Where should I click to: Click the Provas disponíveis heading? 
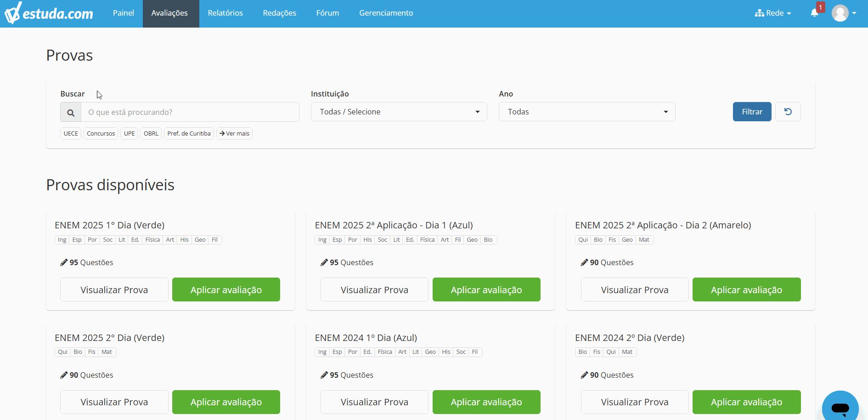click(x=110, y=185)
